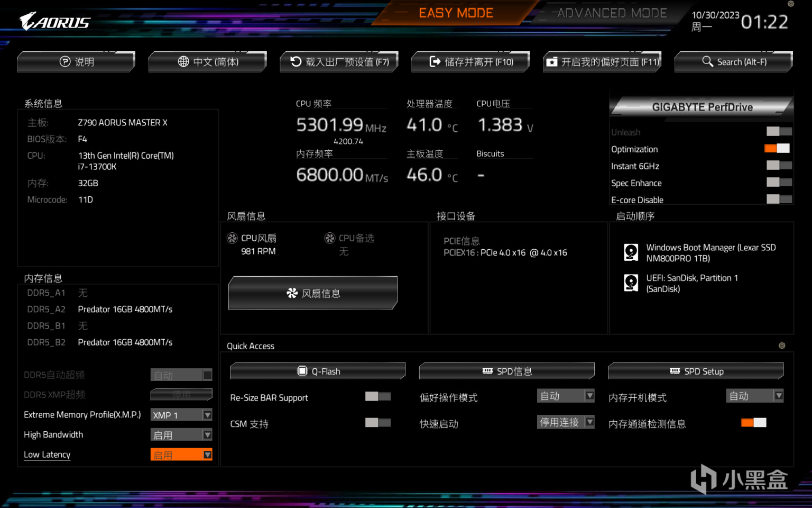The height and width of the screenshot is (508, 812).
Task: Switch to ADVANCED MODE tab
Action: (612, 13)
